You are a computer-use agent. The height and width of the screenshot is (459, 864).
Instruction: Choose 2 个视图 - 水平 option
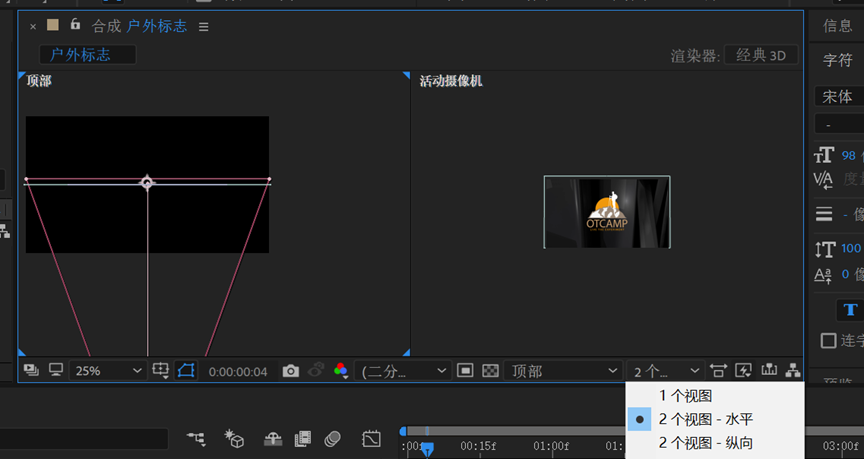(715, 419)
